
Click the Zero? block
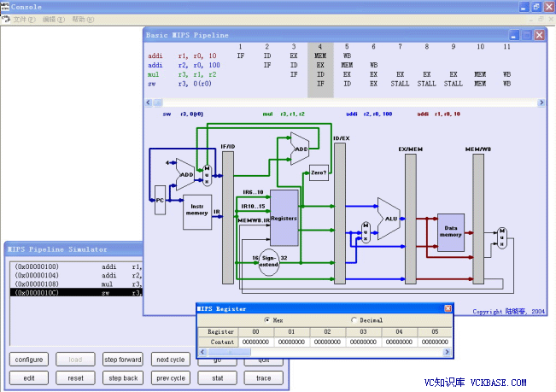(319, 173)
